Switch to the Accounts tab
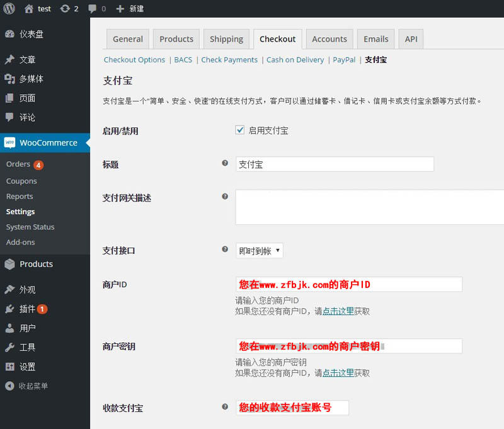Screen dimensions: 504x429 (329, 39)
